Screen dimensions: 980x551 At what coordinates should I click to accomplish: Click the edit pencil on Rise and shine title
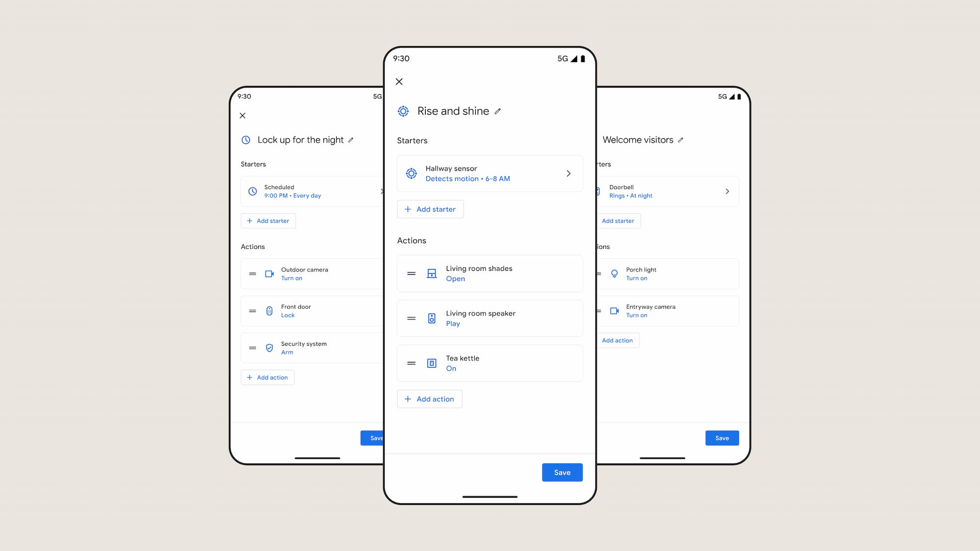(x=497, y=111)
